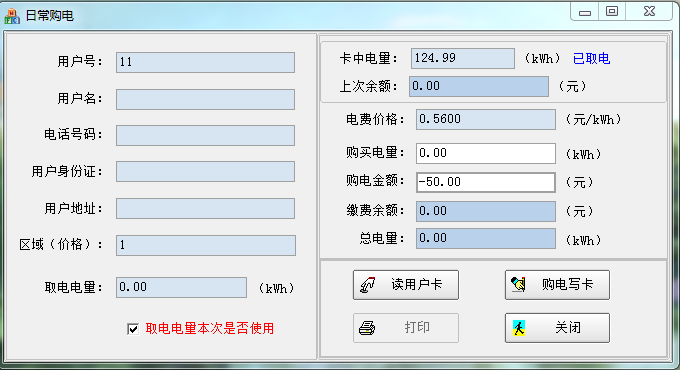The image size is (680, 370).
Task: Click the hand icon on 读用户卡 button
Action: pos(368,285)
